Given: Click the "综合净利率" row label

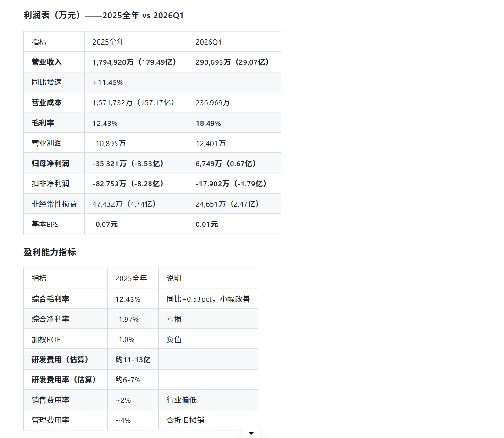Looking at the screenshot, I should 50,319.
